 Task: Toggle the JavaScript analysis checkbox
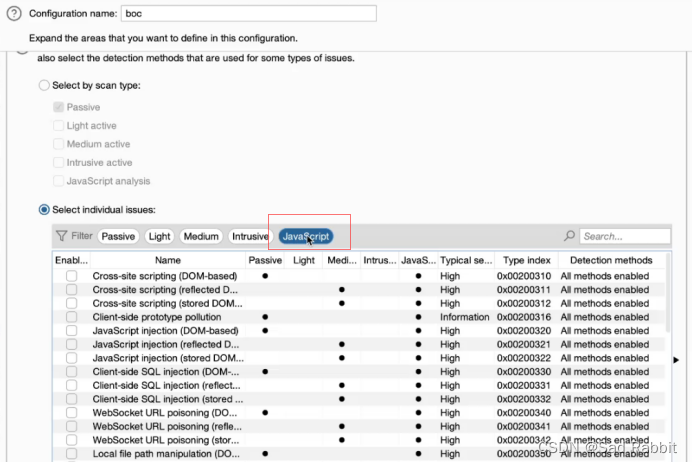pos(58,181)
